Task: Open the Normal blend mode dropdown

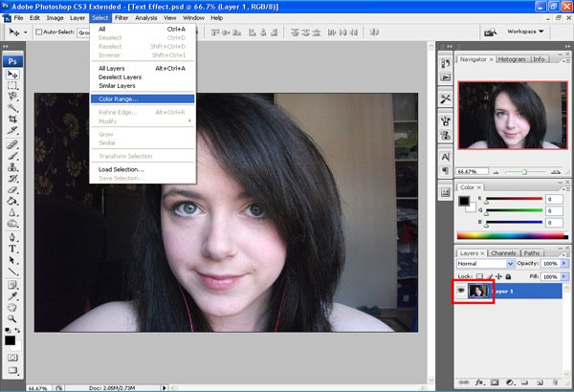Action: 485,264
